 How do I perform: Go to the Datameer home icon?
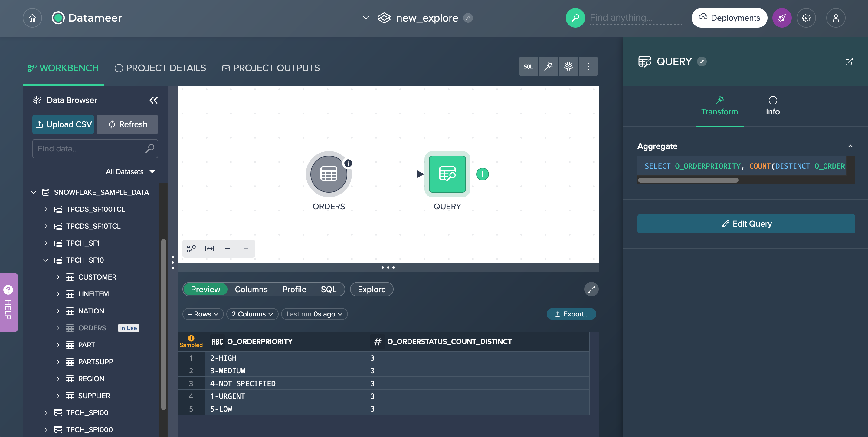click(32, 18)
